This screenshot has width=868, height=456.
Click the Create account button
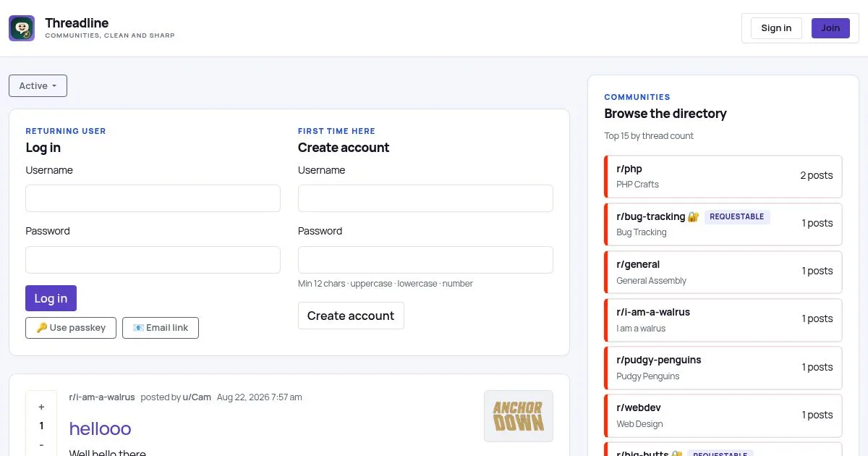[351, 316]
